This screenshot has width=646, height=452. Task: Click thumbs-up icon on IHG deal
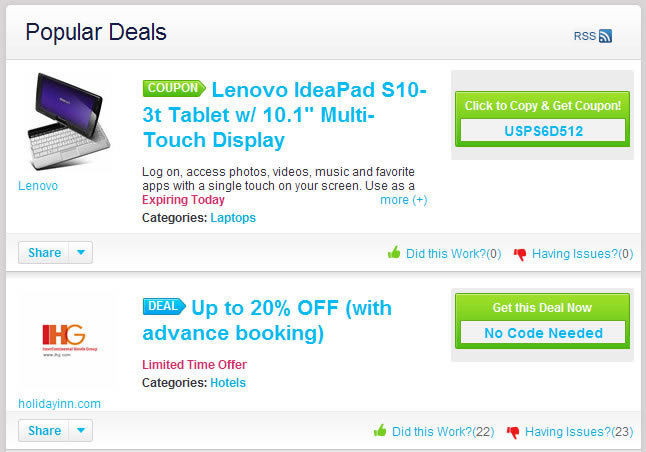click(380, 432)
